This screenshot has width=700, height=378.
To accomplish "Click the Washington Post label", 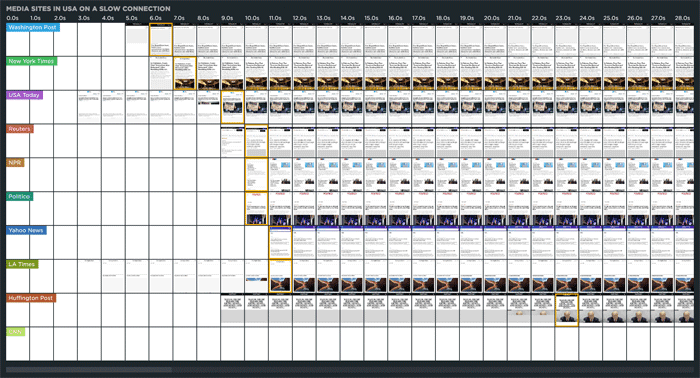I will pyautogui.click(x=33, y=27).
